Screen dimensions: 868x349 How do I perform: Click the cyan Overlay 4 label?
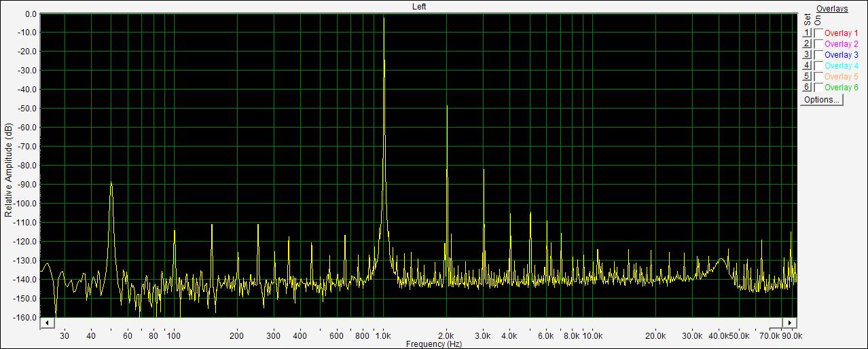[841, 66]
